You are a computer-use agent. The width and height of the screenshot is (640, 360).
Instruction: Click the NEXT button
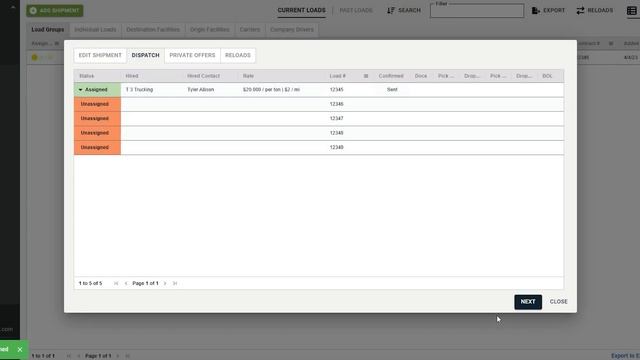point(528,302)
